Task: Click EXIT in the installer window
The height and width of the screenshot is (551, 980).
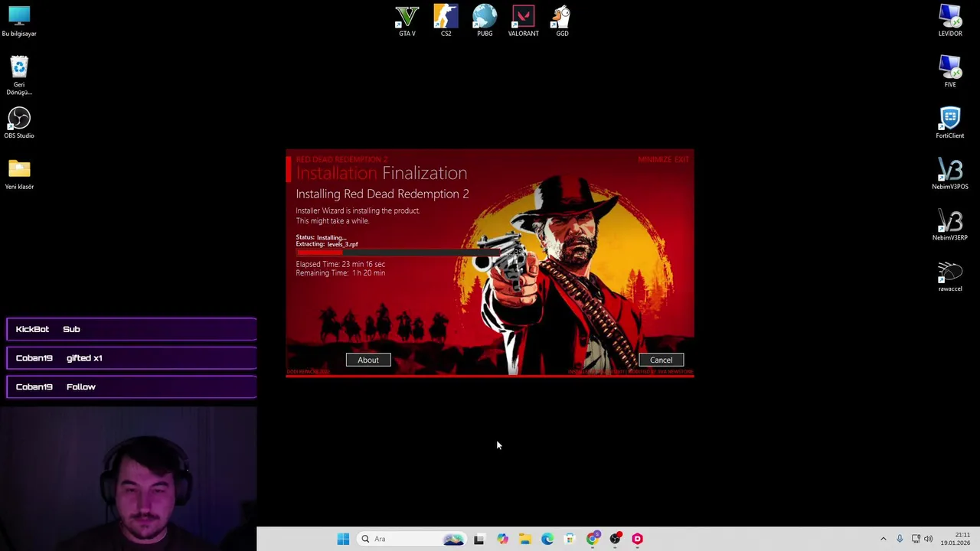Action: 681,159
